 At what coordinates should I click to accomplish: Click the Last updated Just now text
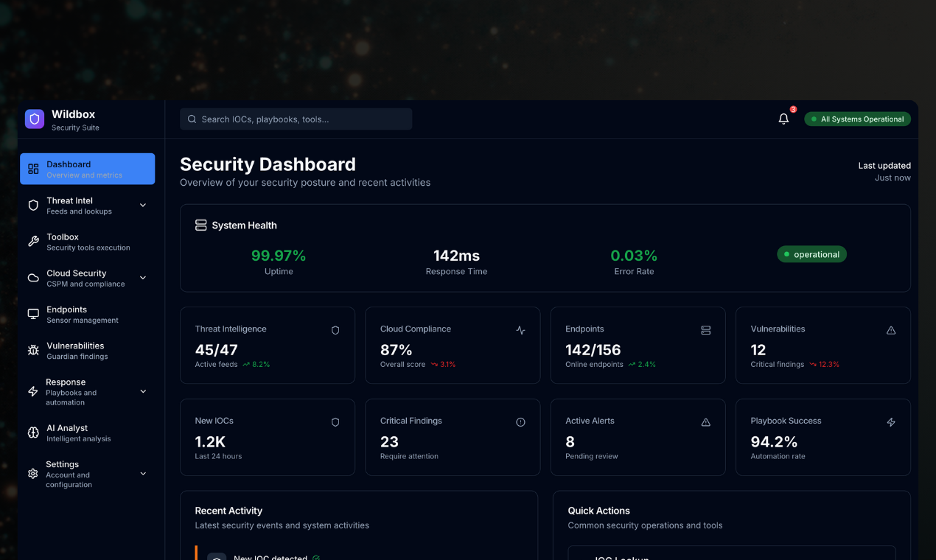[884, 172]
